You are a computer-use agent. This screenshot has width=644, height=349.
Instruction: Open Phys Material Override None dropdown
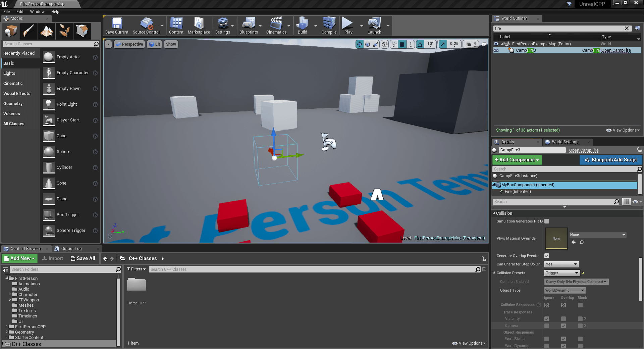coord(598,235)
